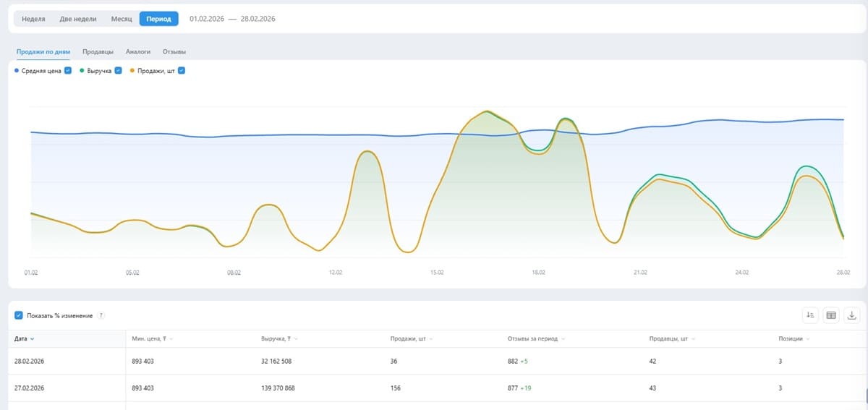868x410 pixels.
Task: Click reviews value 877 +19
Action: (519, 388)
